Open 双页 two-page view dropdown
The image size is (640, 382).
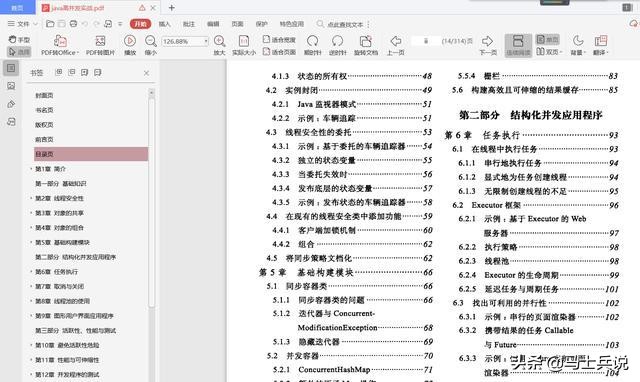pyautogui.click(x=549, y=52)
